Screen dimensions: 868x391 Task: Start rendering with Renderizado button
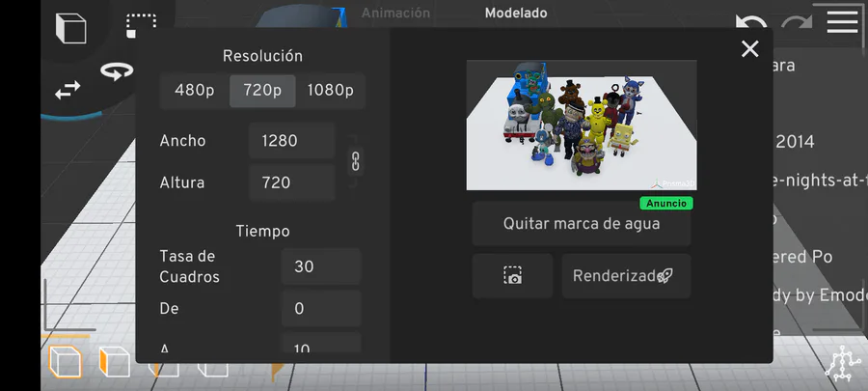pos(626,276)
